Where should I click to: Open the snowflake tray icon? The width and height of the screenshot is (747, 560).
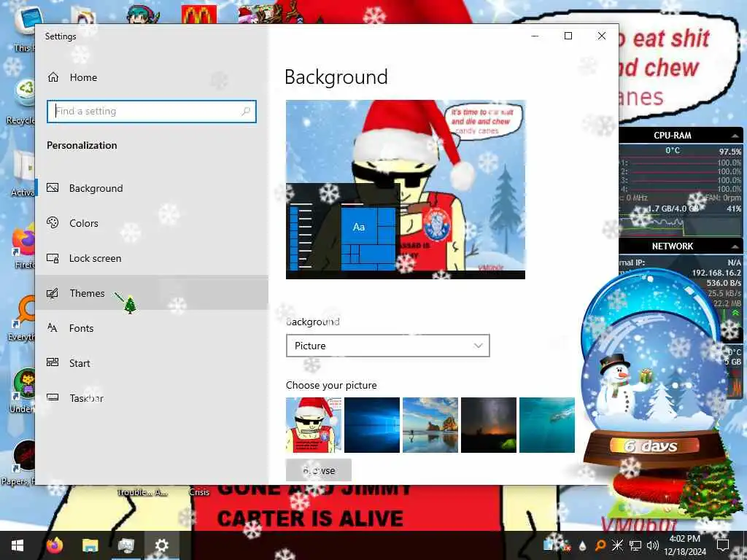pos(617,545)
